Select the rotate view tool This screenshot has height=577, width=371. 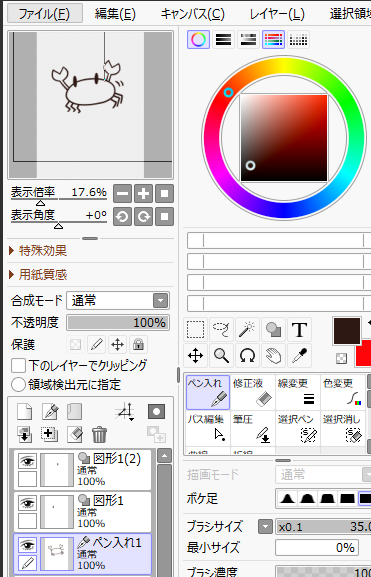click(x=247, y=356)
